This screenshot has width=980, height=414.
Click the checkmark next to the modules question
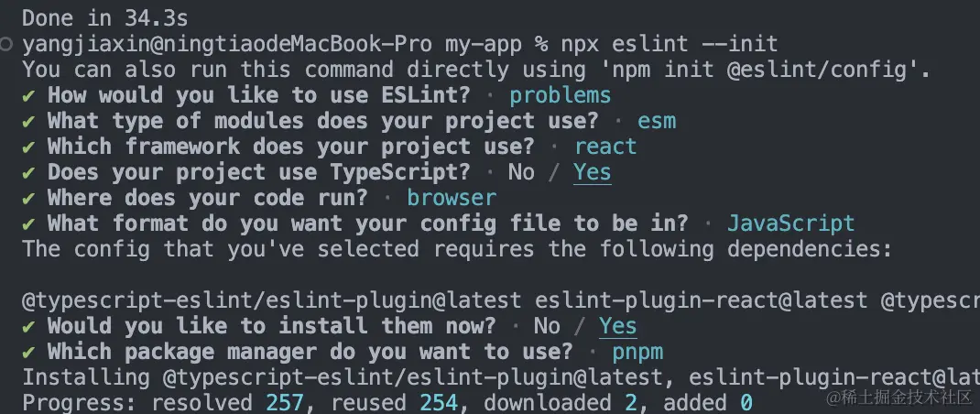point(28,121)
